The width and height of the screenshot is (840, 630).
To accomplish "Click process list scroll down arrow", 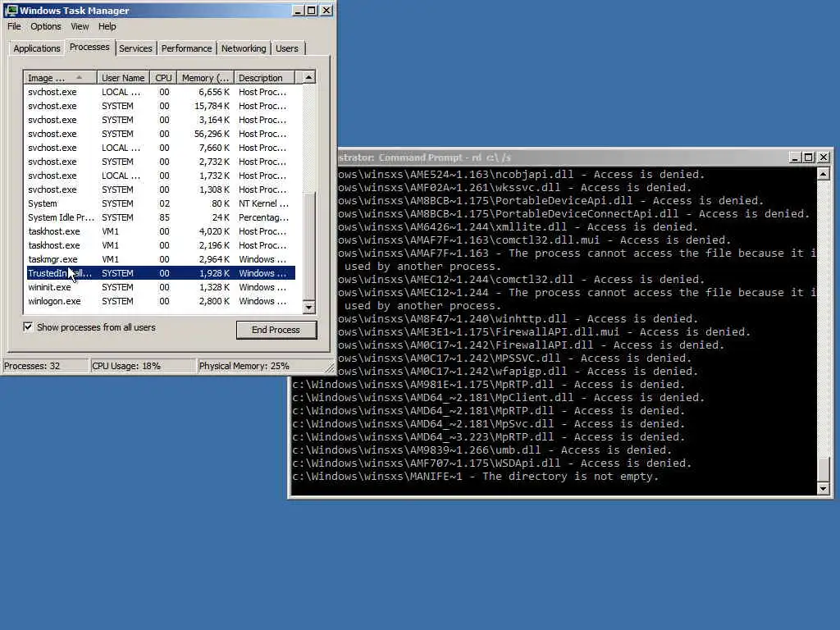I will click(308, 308).
